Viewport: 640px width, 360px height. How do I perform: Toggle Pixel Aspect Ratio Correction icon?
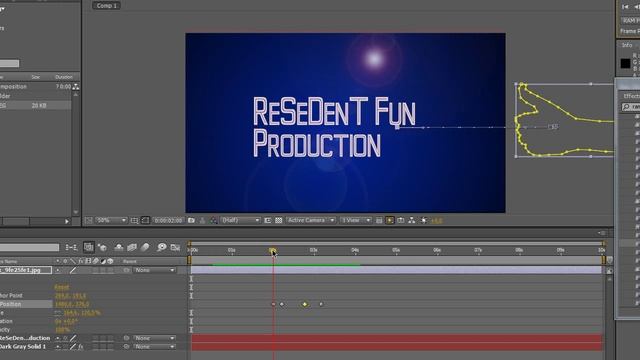tap(379, 220)
